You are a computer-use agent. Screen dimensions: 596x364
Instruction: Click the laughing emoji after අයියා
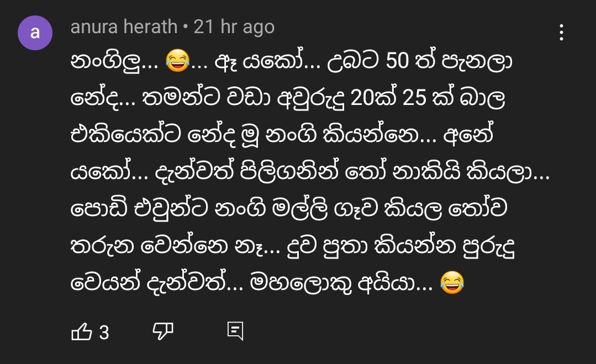click(x=452, y=283)
